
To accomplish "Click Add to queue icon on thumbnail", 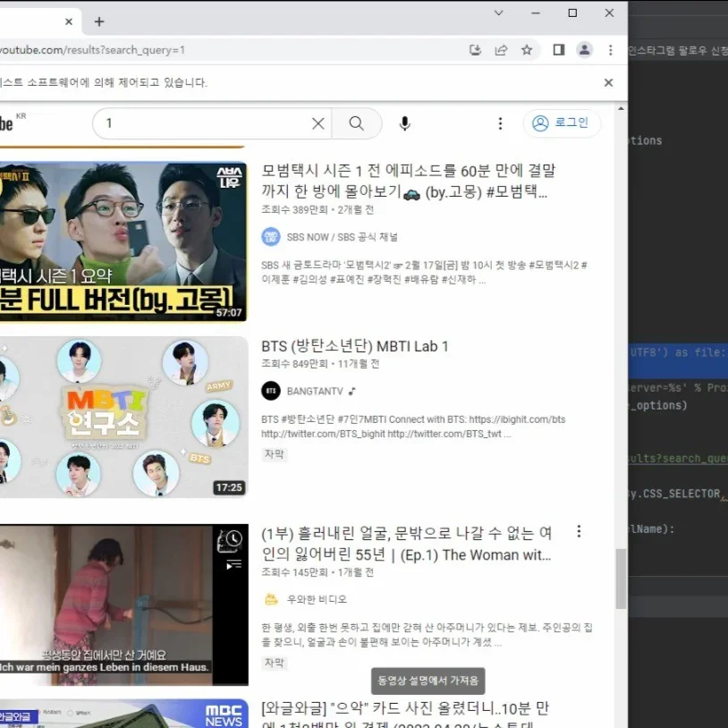I will pos(234,565).
